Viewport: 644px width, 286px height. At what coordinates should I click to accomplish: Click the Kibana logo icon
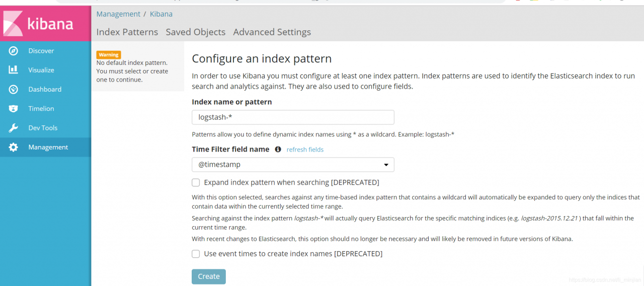tap(13, 24)
